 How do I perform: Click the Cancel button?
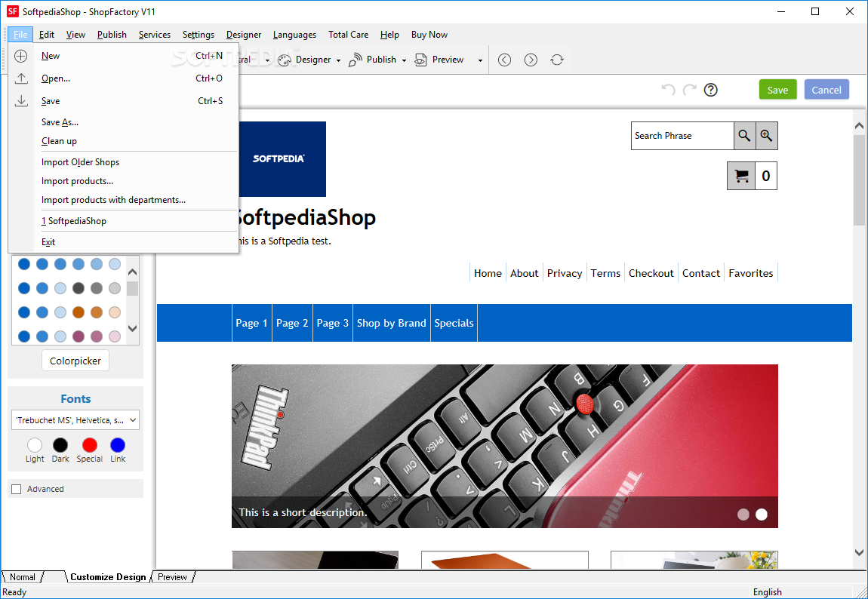tap(826, 90)
